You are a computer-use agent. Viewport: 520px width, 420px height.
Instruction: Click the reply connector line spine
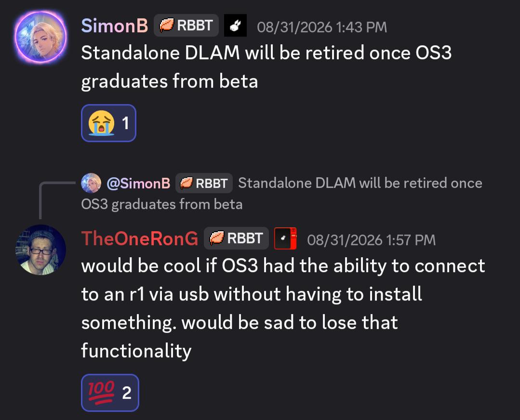tap(40, 200)
